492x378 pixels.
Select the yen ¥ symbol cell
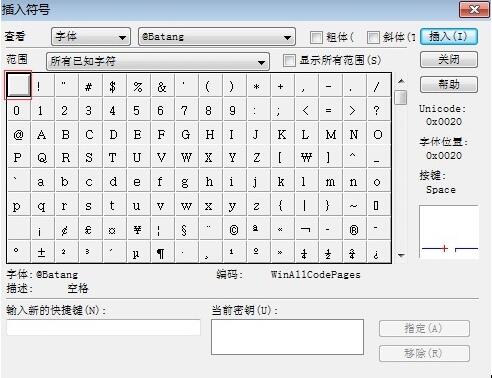point(138,229)
